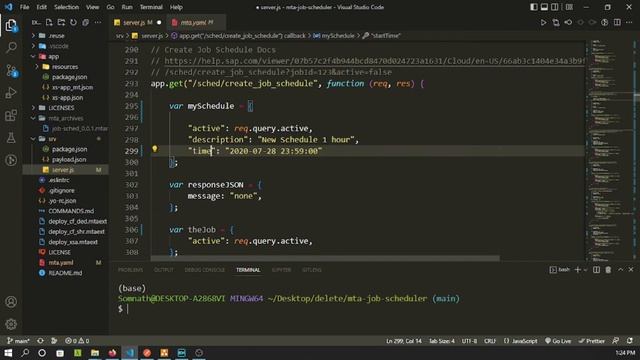Click New File icon in Explorer header
This screenshot has height=360, width=640.
49,22
